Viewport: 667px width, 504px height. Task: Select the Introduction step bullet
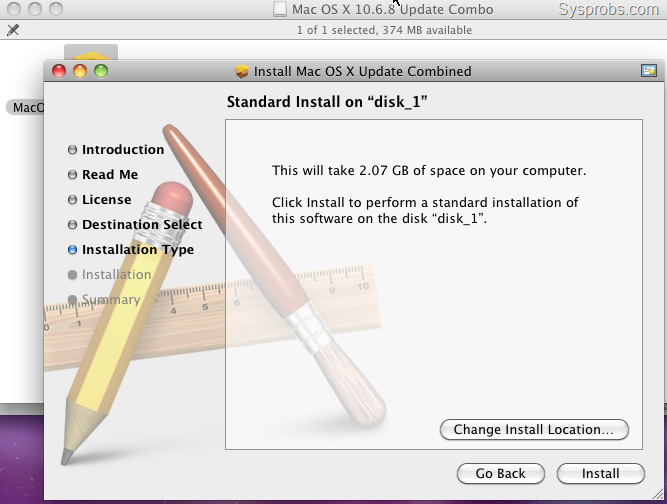[72, 150]
